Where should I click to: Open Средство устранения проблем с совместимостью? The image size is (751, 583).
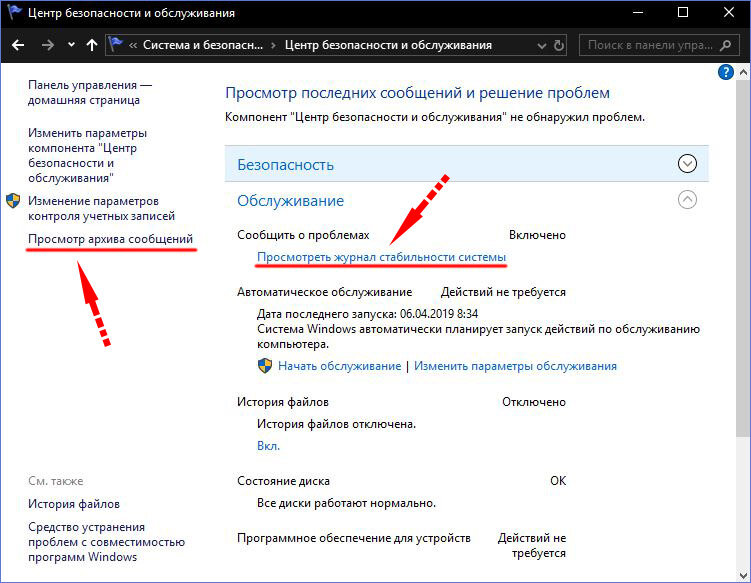106,542
